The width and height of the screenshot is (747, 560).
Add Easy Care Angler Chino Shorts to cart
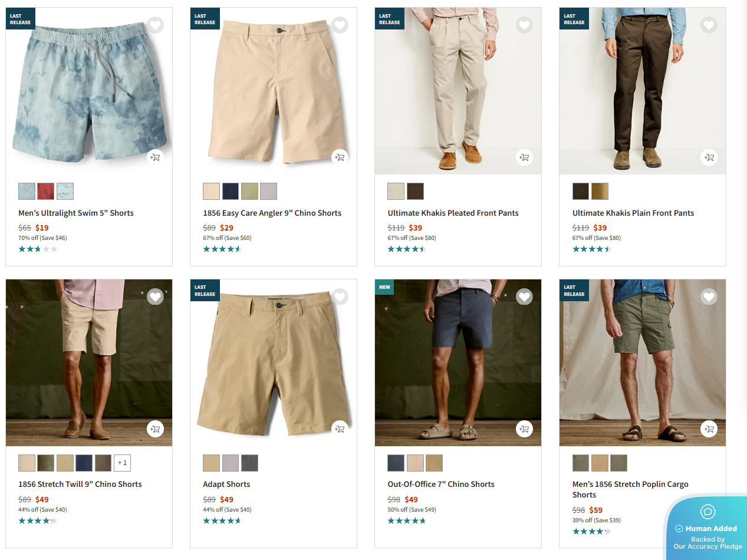point(340,157)
